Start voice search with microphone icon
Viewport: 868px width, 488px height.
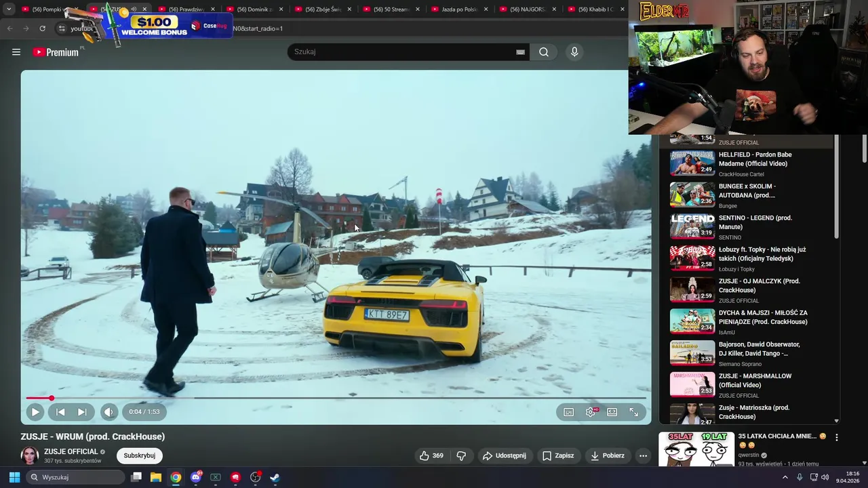[x=574, y=52]
